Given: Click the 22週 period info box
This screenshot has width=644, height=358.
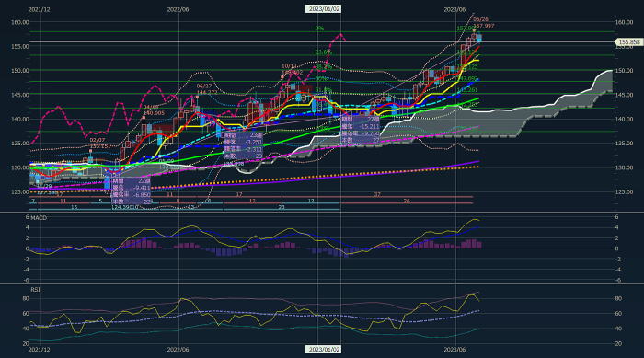Looking at the screenshot, I should (x=131, y=191).
